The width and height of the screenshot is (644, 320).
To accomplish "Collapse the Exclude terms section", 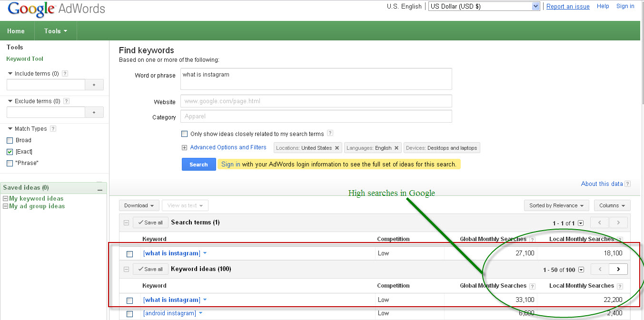I will coord(10,101).
